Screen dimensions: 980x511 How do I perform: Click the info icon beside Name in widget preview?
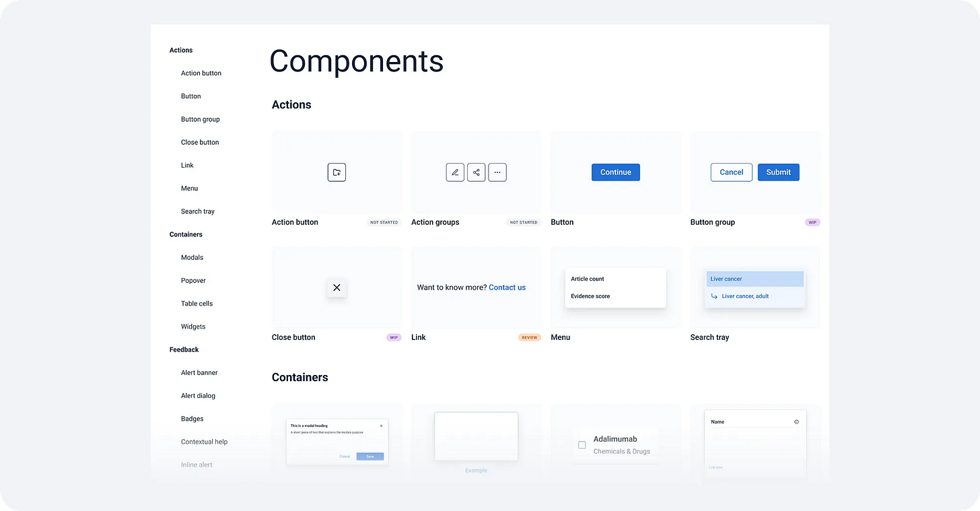coord(796,422)
